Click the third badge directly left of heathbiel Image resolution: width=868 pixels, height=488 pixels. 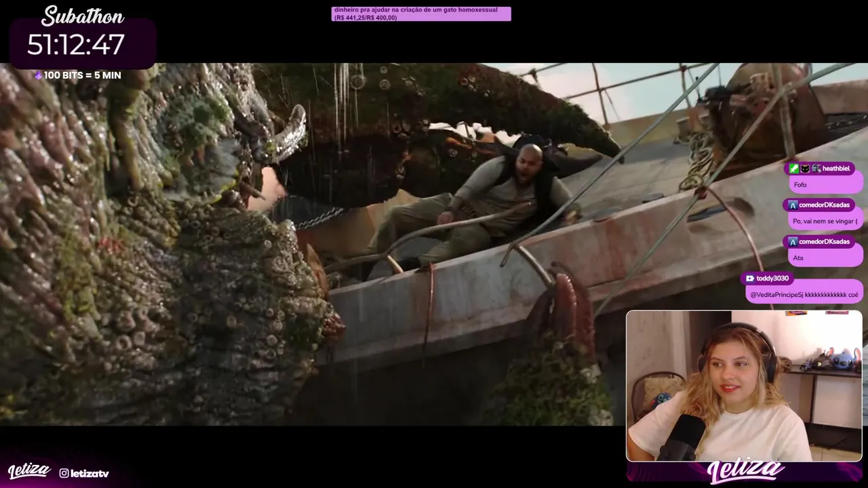[x=816, y=169]
